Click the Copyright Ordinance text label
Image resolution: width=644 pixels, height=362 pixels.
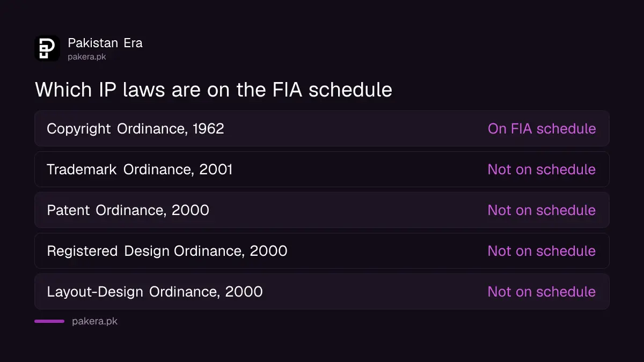(x=135, y=129)
